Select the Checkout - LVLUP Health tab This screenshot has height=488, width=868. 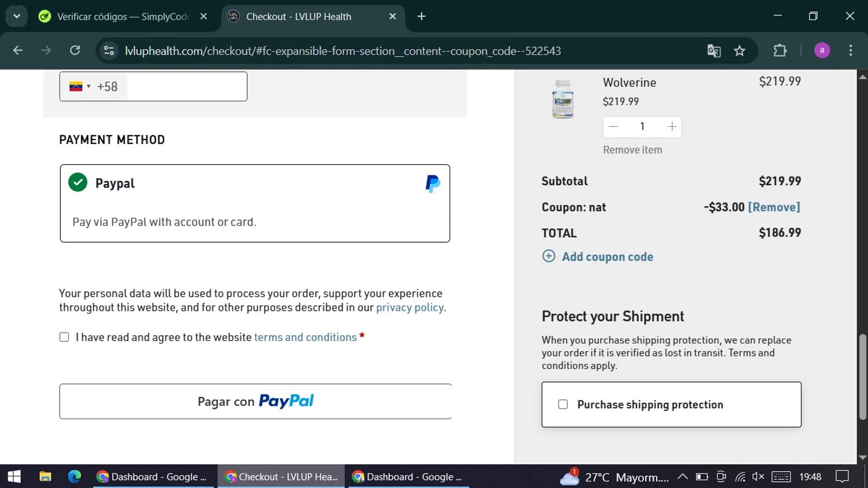(x=312, y=16)
